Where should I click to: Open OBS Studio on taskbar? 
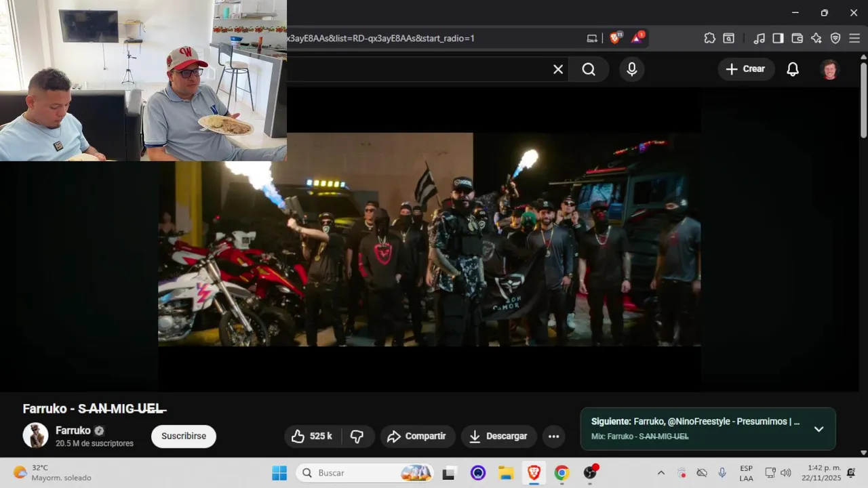pos(591,473)
